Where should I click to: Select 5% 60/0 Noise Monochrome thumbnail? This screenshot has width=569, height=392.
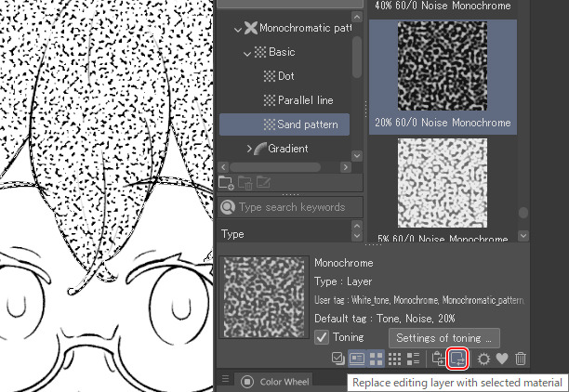[443, 183]
